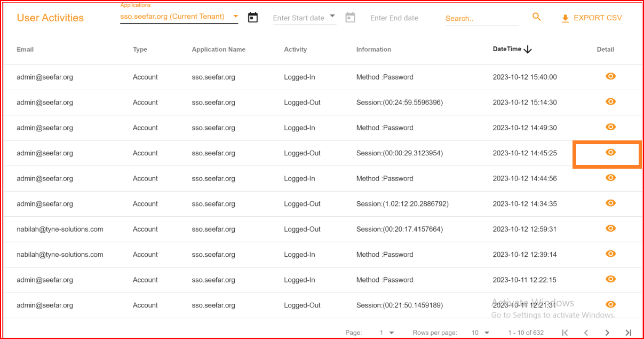644x339 pixels.
Task: Click the User Activities page title
Action: [x=50, y=18]
